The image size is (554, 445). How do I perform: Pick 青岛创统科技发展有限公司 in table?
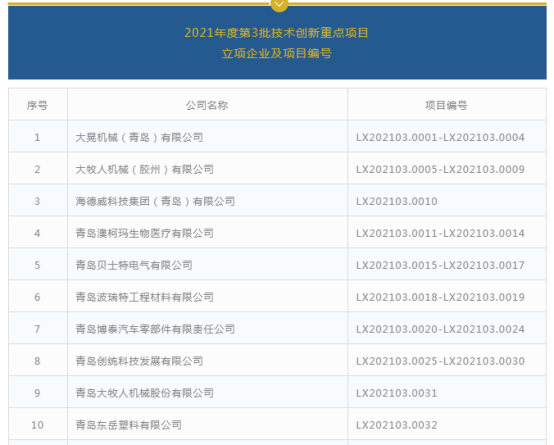pos(139,361)
